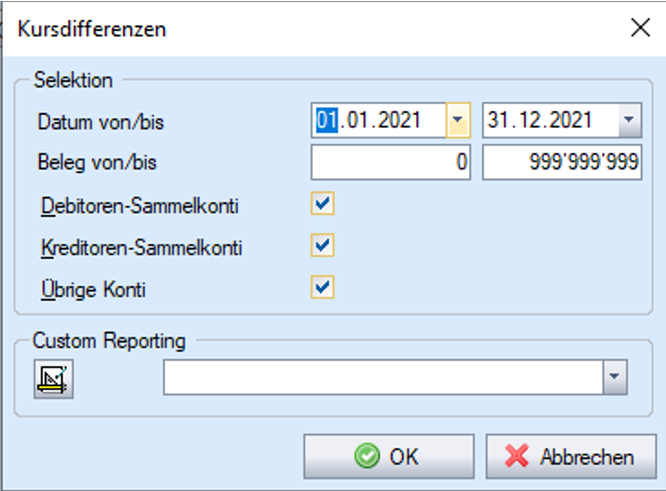The image size is (666, 491).
Task: Click the "Datum von/bis" label
Action: tap(101, 122)
